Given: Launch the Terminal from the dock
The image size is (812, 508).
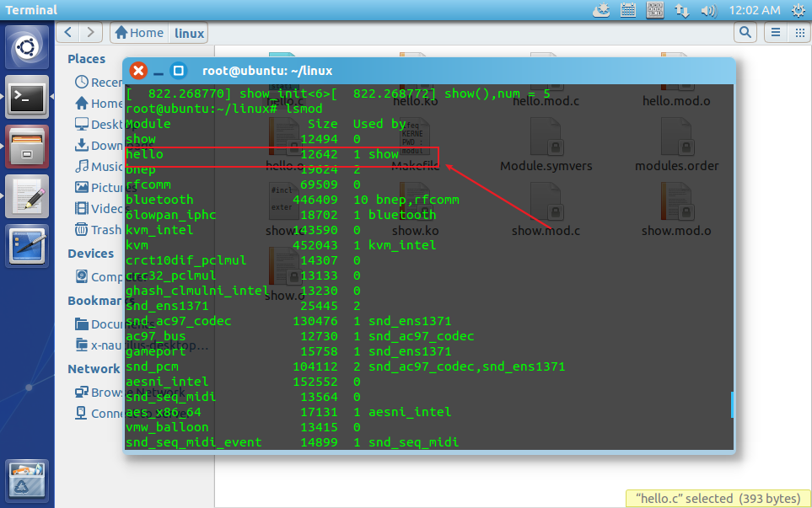Looking at the screenshot, I should pos(26,97).
